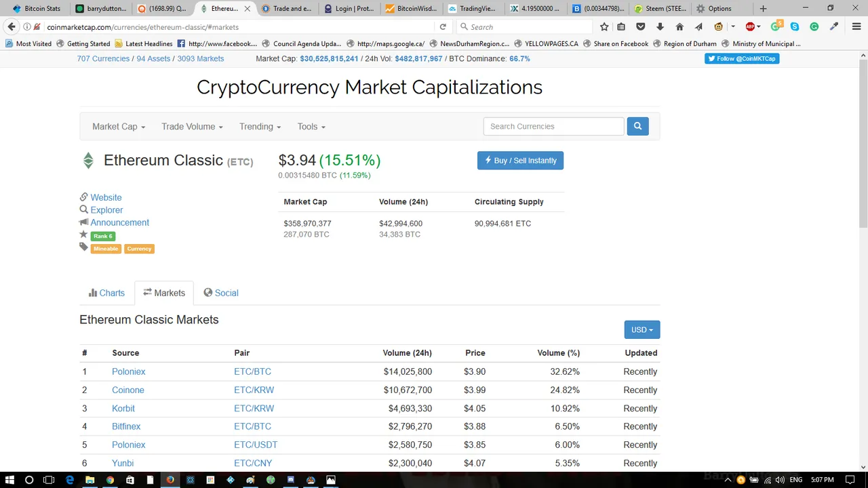Click the 707 Currencies link

tap(103, 59)
